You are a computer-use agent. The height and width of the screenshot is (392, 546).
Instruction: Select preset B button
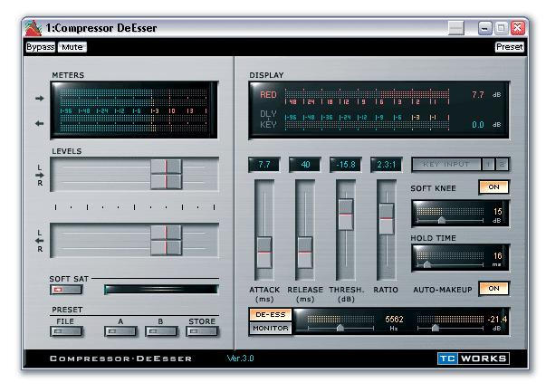tap(161, 331)
